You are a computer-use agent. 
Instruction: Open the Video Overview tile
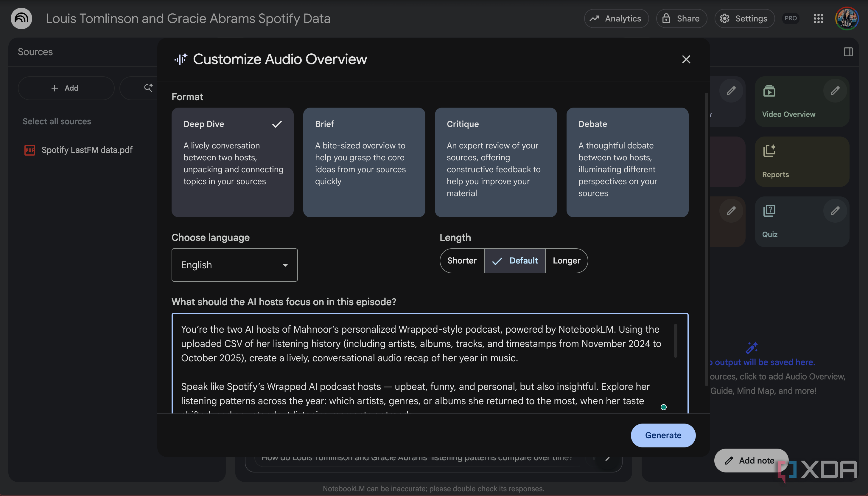tap(802, 102)
